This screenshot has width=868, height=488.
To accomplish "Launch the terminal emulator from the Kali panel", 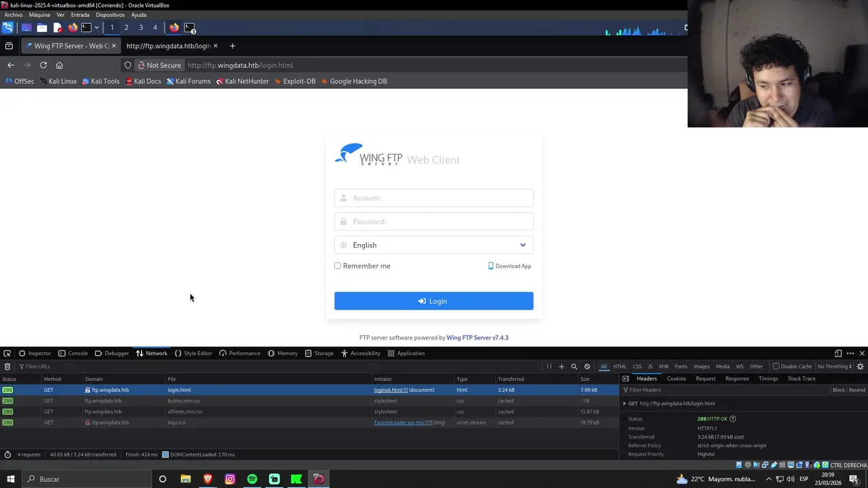I will [86, 28].
